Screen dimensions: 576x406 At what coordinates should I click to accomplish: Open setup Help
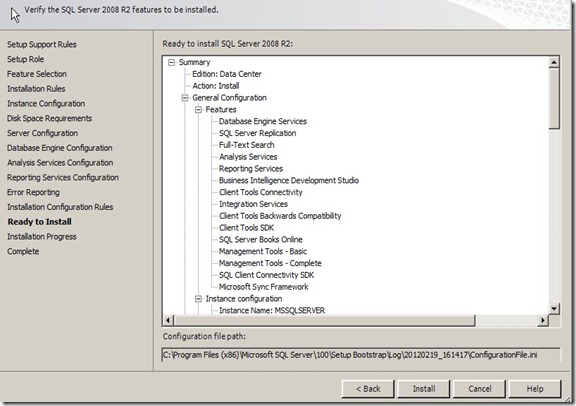535,389
